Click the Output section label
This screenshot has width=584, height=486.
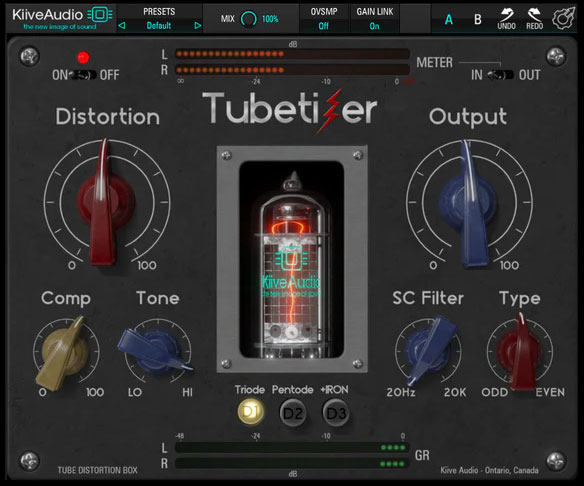pyautogui.click(x=468, y=117)
